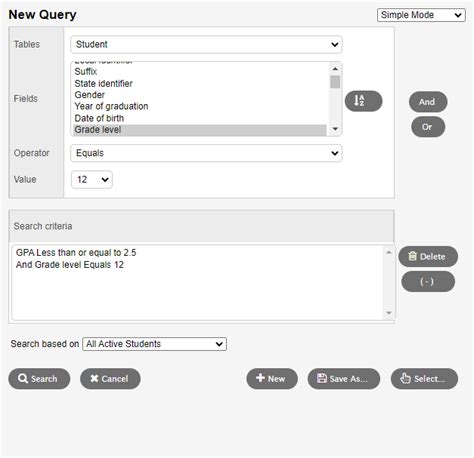Click the Cancel button
The height and width of the screenshot is (458, 474).
[110, 379]
